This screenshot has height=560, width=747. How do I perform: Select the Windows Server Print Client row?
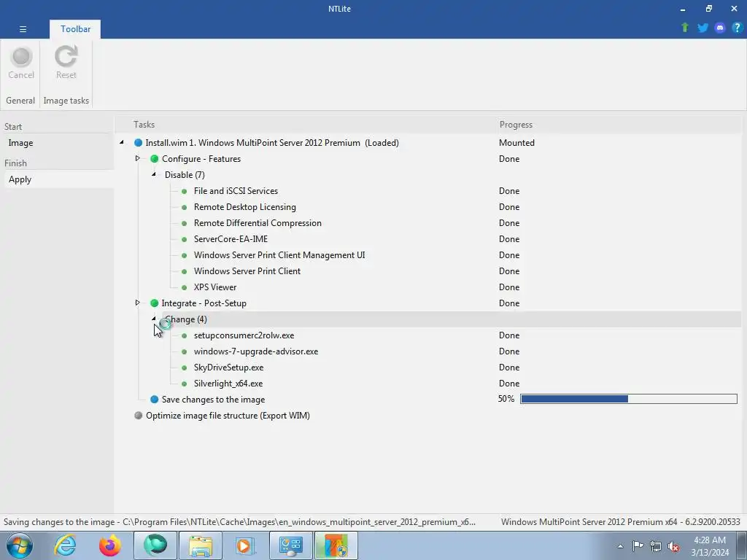click(247, 271)
